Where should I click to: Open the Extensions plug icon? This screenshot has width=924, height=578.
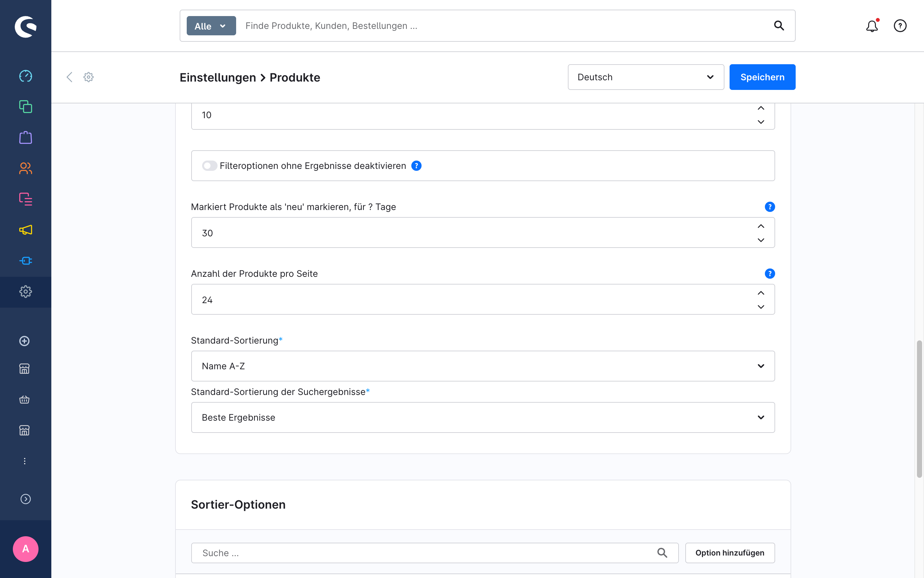26,261
